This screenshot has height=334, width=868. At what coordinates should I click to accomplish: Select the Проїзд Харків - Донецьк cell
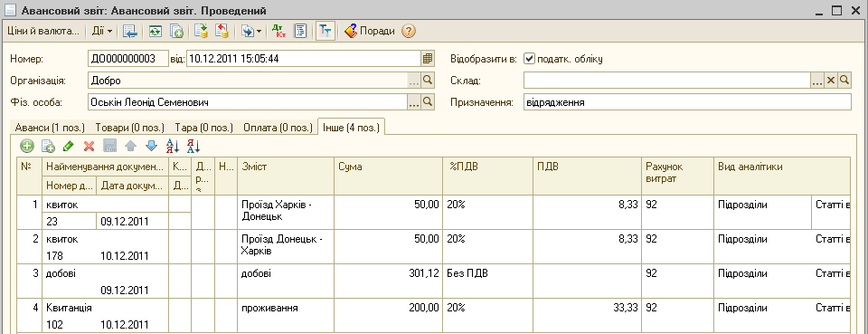(286, 212)
